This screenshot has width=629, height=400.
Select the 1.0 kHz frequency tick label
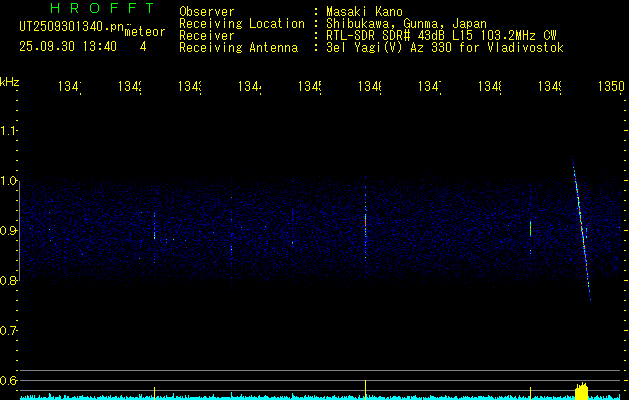[10, 181]
